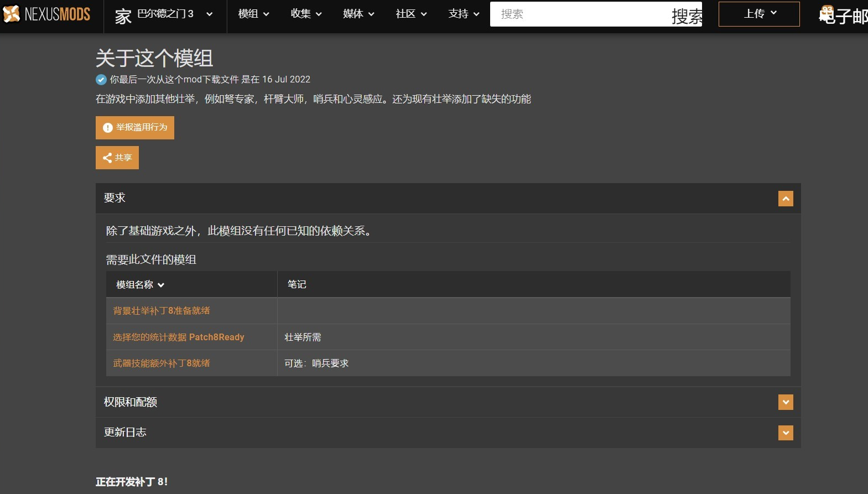Click the 共享 share button
Image resolution: width=868 pixels, height=494 pixels.
tap(117, 158)
